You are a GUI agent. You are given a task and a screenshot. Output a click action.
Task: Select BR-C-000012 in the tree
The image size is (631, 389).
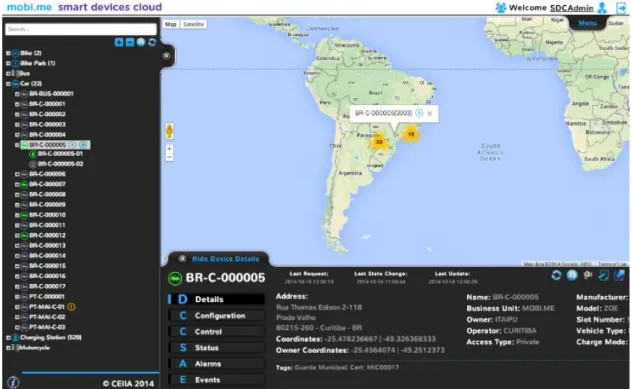tap(47, 235)
